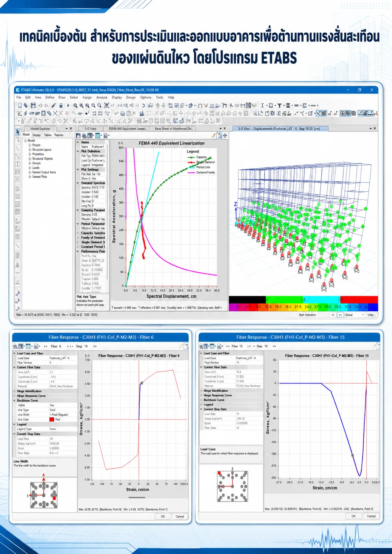Click OK in the Fiber 6 window
The image size is (392, 554).
click(x=163, y=516)
